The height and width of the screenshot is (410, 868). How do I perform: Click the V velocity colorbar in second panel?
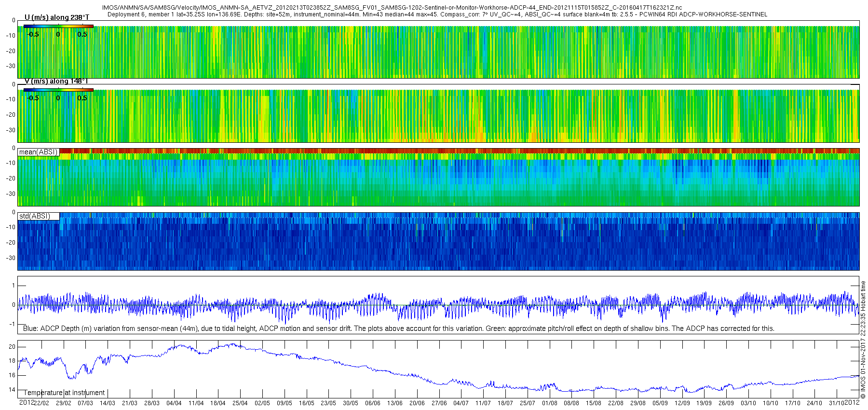58,90
